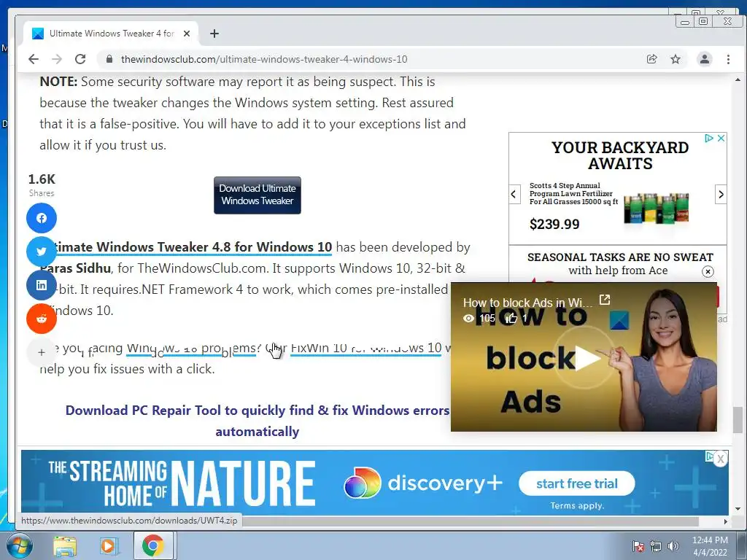Play the How to block Ads video

pyautogui.click(x=587, y=358)
